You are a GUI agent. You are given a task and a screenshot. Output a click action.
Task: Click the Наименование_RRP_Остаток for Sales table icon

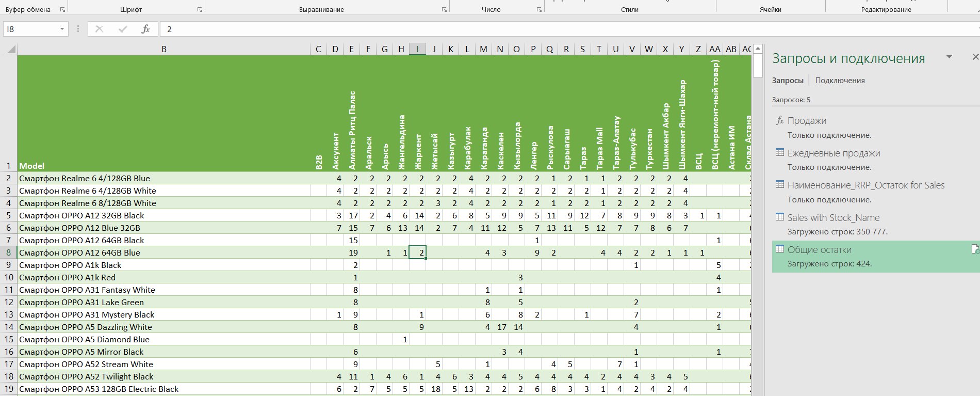click(x=780, y=184)
